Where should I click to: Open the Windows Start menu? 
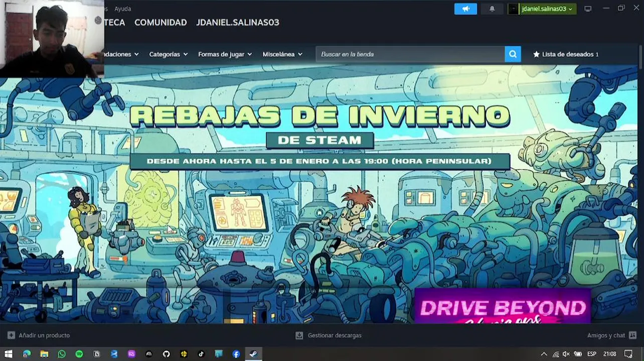pyautogui.click(x=8, y=354)
